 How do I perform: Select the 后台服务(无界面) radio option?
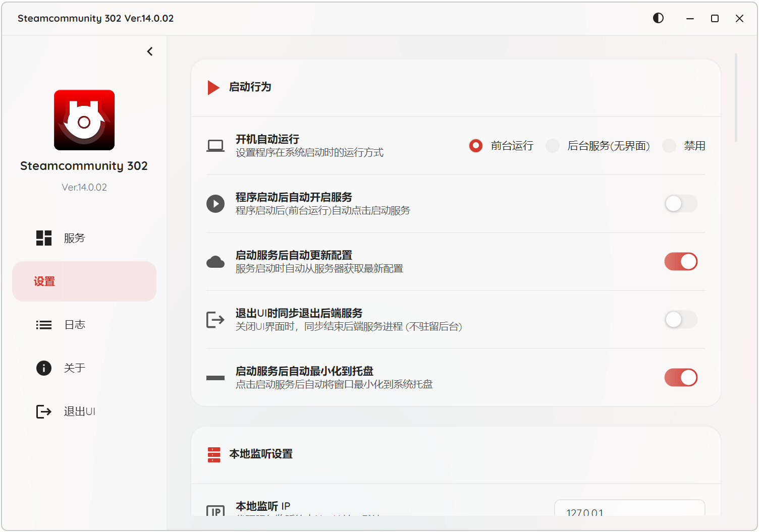[553, 146]
